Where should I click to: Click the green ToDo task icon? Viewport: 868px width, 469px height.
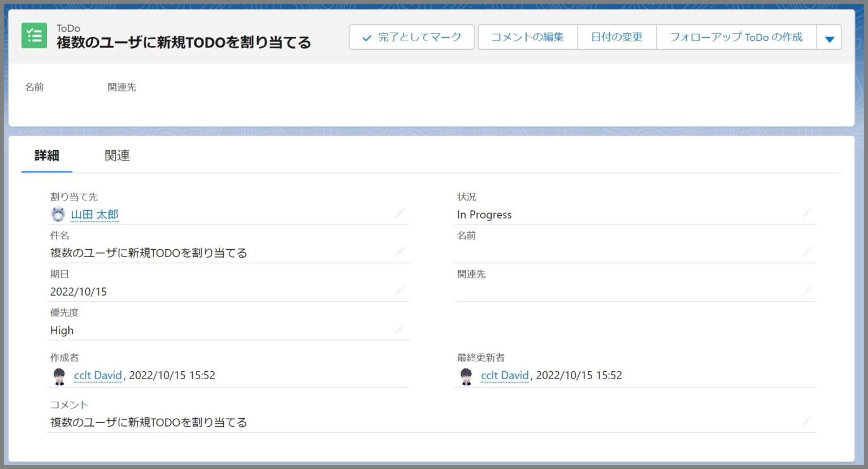(x=34, y=36)
